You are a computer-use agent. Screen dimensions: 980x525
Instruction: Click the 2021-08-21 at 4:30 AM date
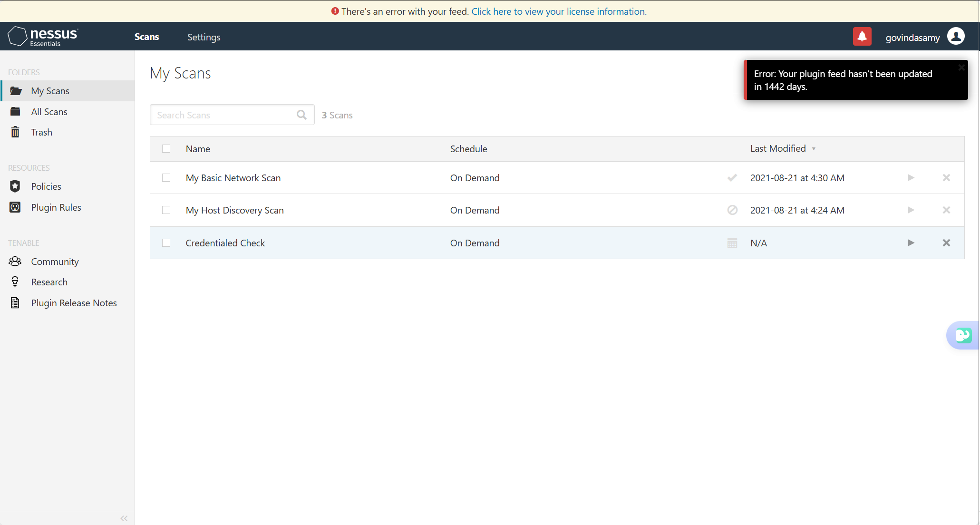click(x=797, y=178)
